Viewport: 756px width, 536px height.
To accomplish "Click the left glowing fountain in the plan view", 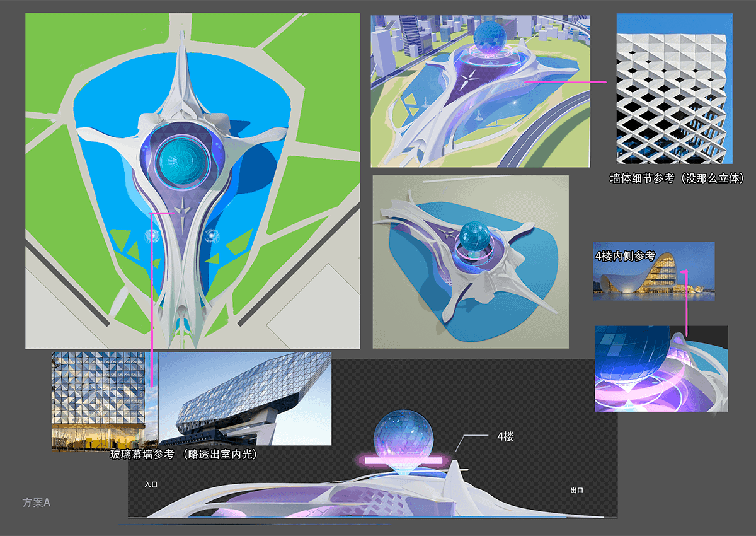I will (152, 236).
